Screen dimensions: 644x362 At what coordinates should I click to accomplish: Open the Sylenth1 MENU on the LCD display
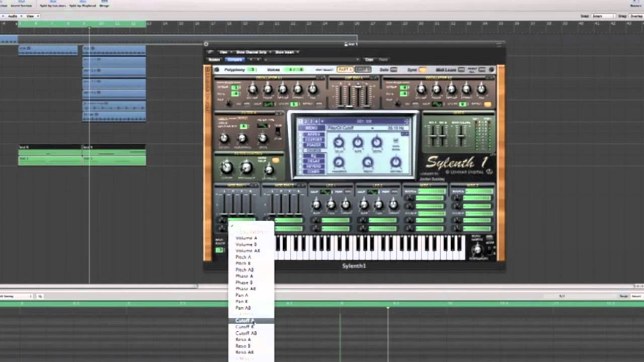click(x=311, y=127)
